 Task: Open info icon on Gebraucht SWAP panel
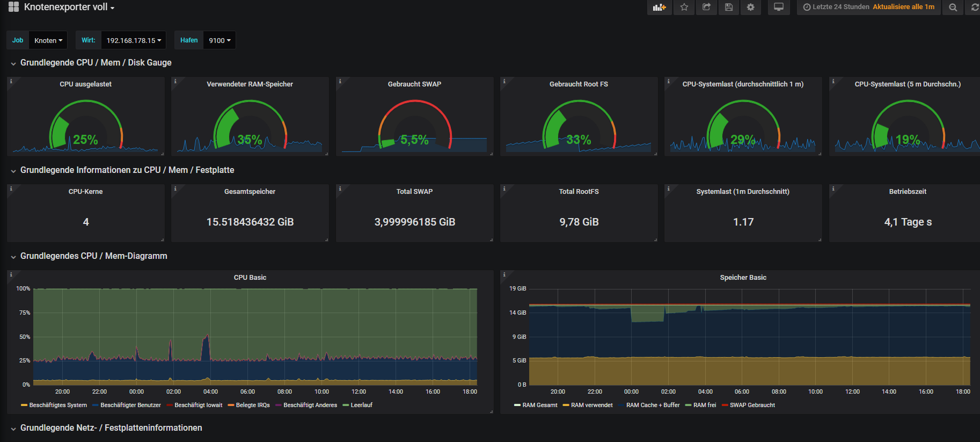(340, 81)
